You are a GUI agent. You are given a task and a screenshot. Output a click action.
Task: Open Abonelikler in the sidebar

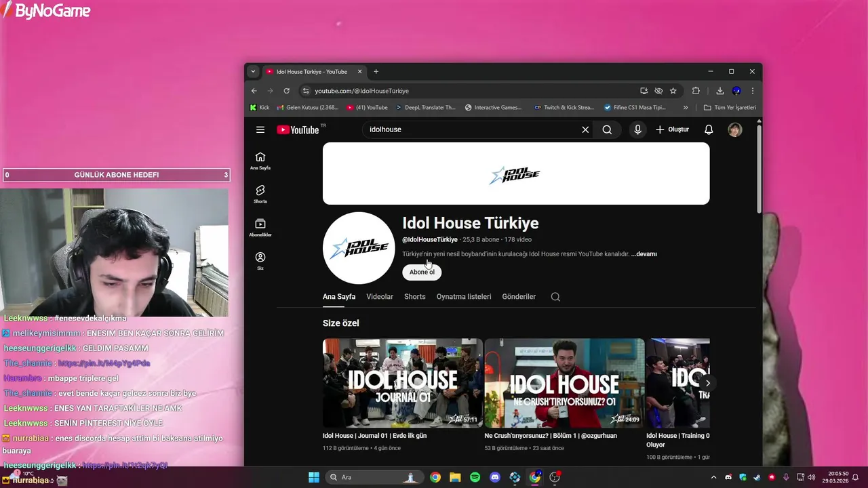[260, 228]
